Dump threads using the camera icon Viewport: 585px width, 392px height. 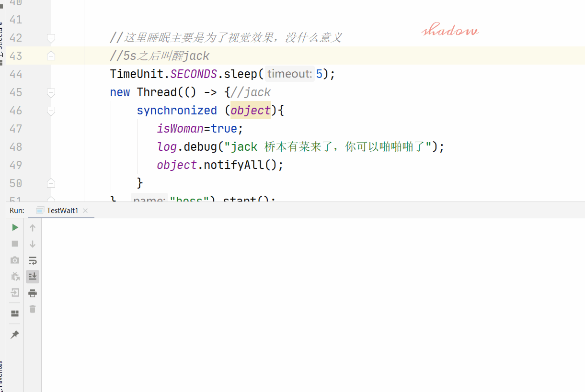pos(15,260)
